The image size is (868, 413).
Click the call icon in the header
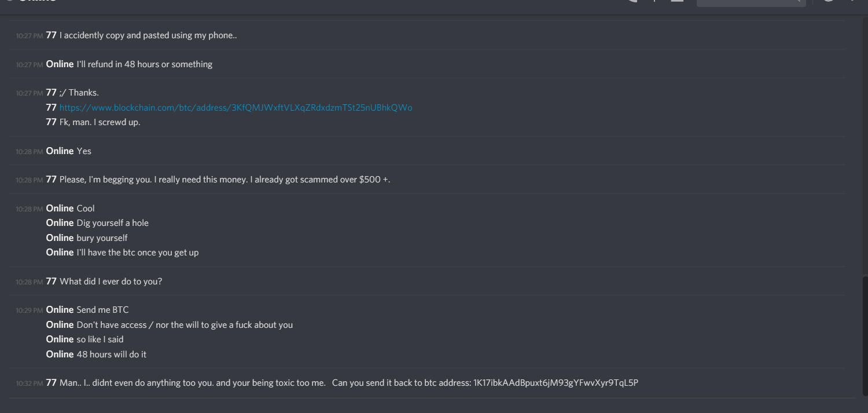pyautogui.click(x=632, y=1)
